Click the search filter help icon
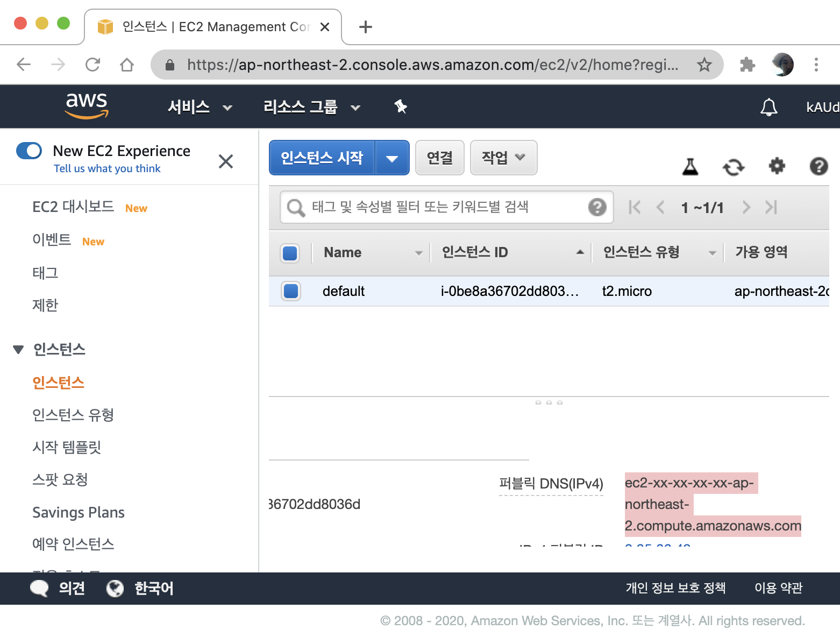The height and width of the screenshot is (637, 840). pos(597,207)
